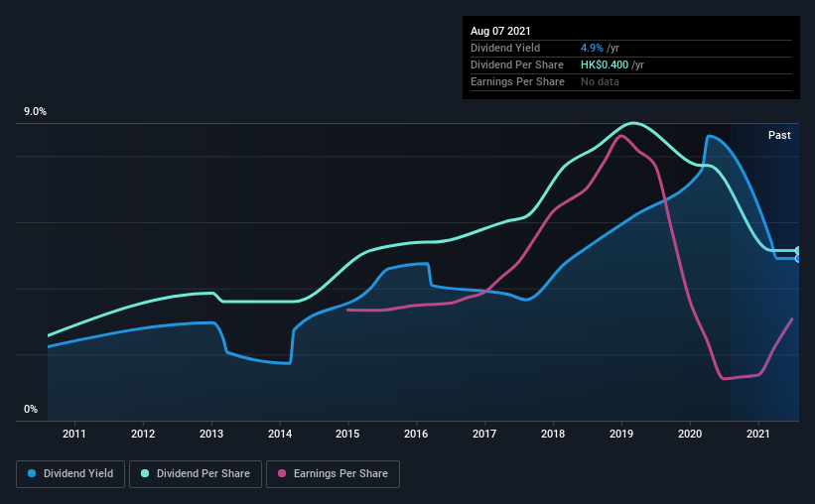Click the 0% y-axis label
The height and width of the screenshot is (504, 815).
point(31,410)
